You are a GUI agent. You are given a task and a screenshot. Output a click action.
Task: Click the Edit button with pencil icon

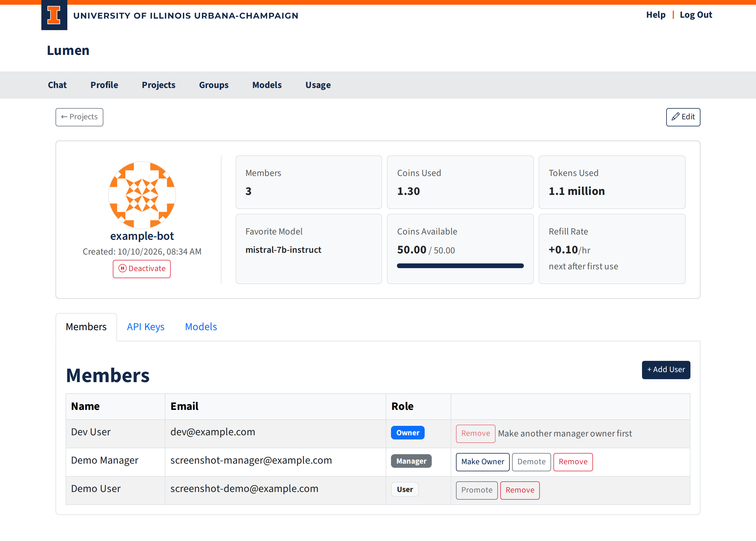click(x=683, y=117)
